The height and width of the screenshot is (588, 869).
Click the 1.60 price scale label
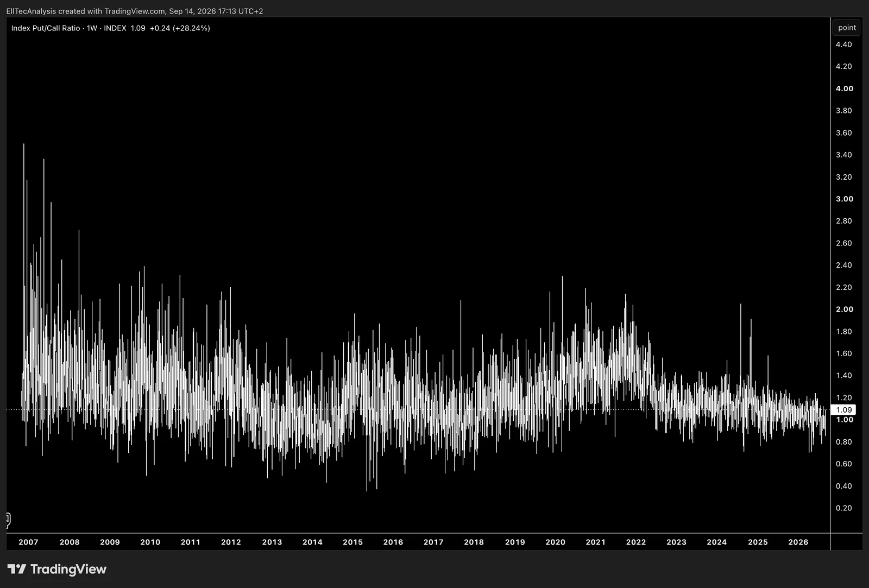844,353
